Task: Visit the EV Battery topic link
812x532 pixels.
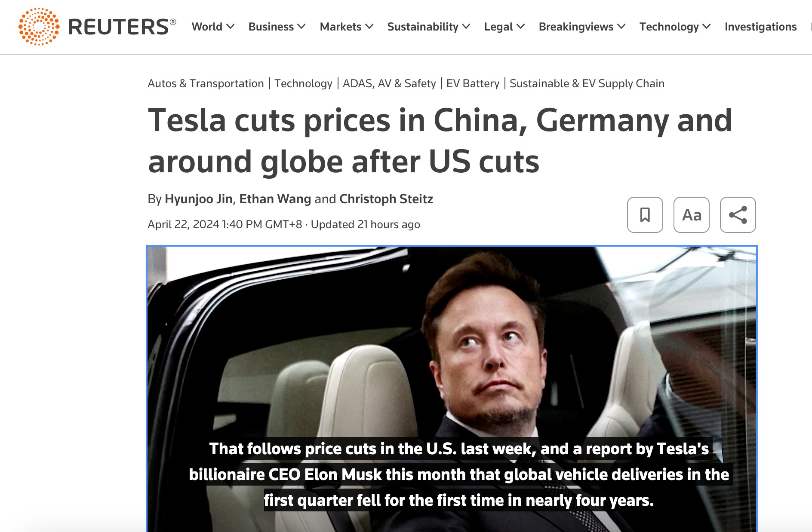Action: [473, 83]
